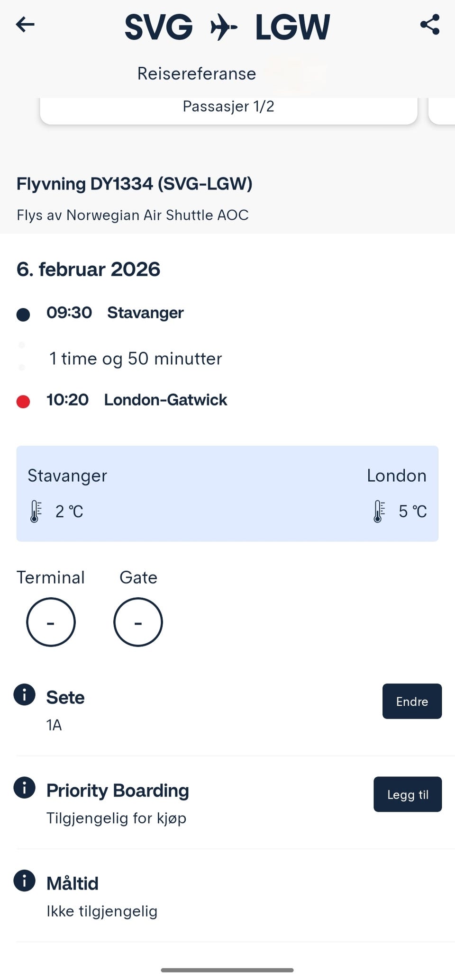The height and width of the screenshot is (980, 455).
Task: Tap the Terminal circle indicator
Action: pos(51,622)
